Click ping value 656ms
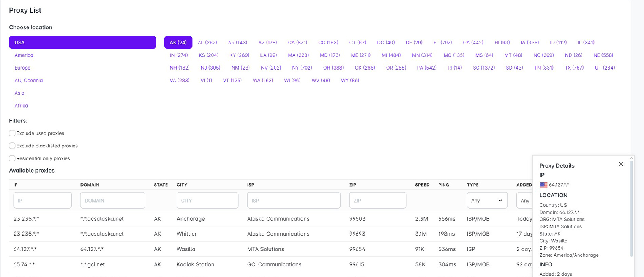Viewport: 644px width, 277px height. click(x=447, y=219)
